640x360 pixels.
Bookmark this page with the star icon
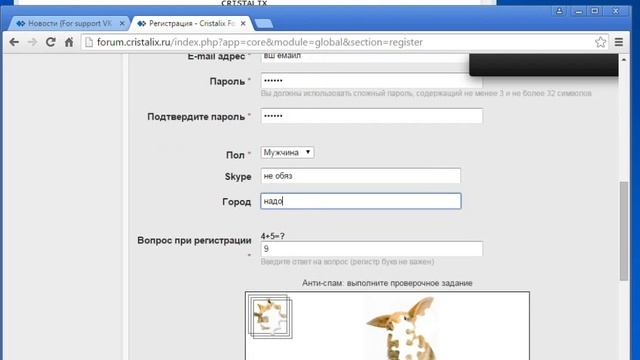[600, 42]
